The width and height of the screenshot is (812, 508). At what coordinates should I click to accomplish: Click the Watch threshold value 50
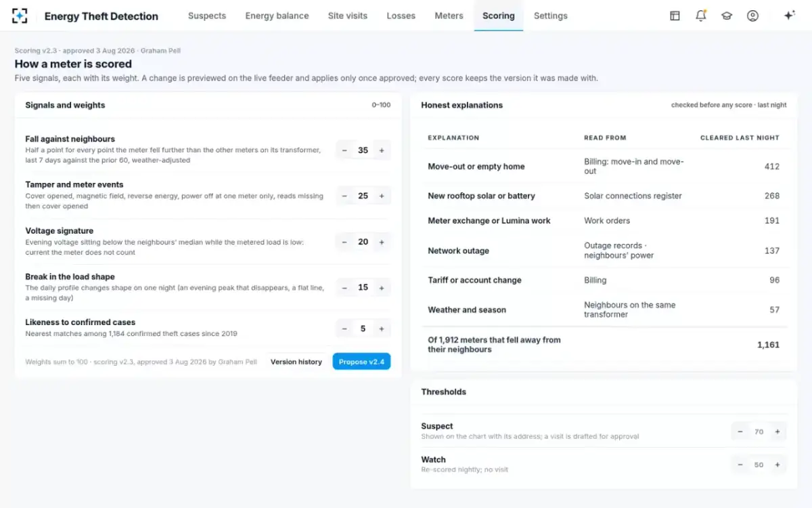point(759,465)
